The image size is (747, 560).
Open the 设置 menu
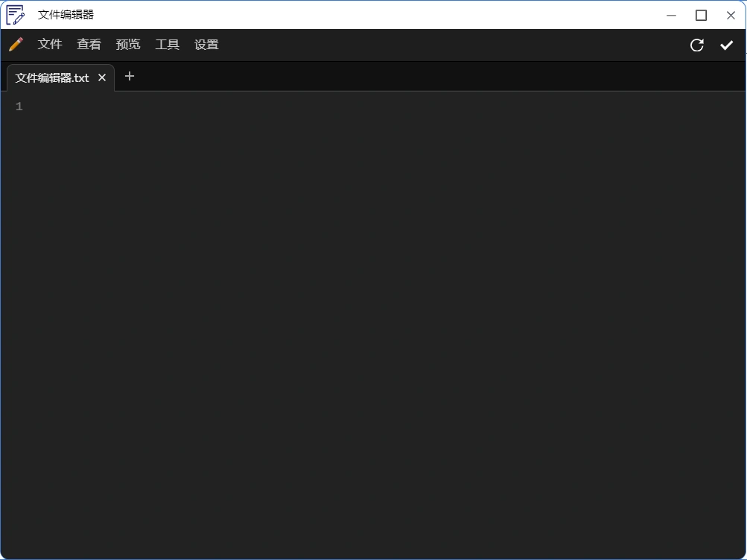[206, 45]
